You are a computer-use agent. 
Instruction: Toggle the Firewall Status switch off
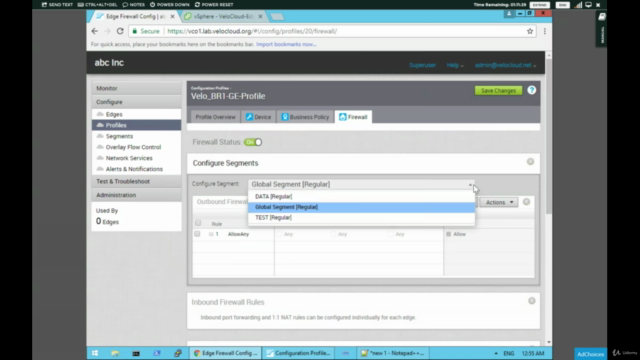253,142
